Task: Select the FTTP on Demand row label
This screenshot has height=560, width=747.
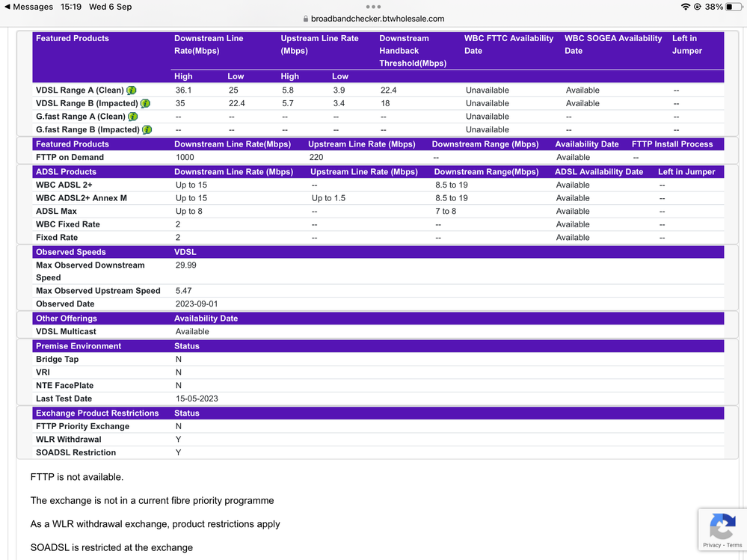Action: 70,157
